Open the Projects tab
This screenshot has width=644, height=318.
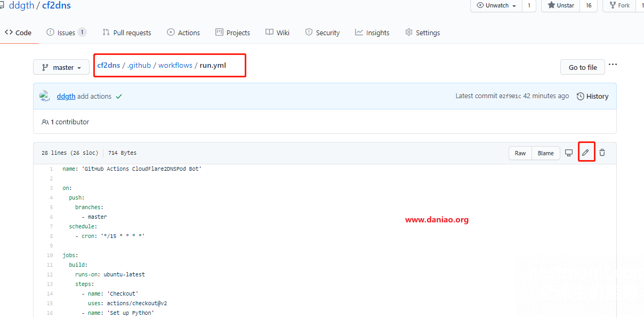(232, 33)
